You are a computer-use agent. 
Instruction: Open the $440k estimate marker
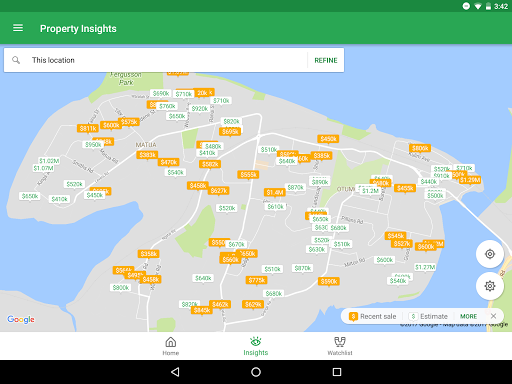coord(429,182)
